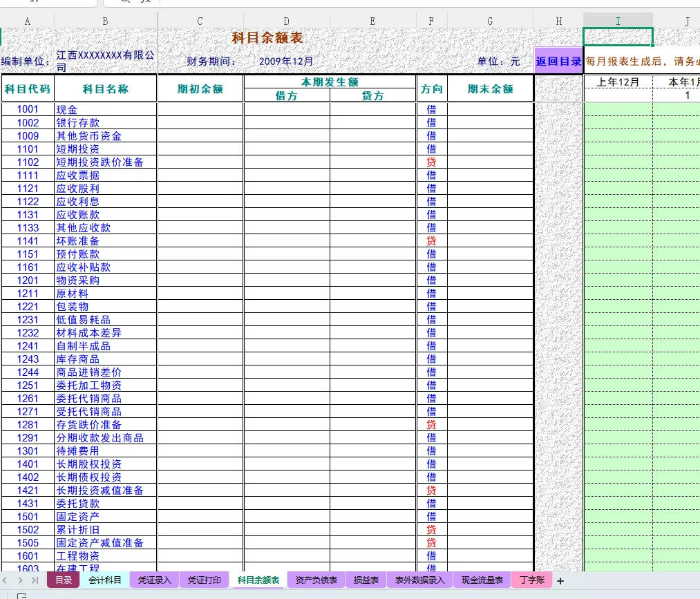
Task: Open the 目录 sheet tab
Action: pos(64,580)
